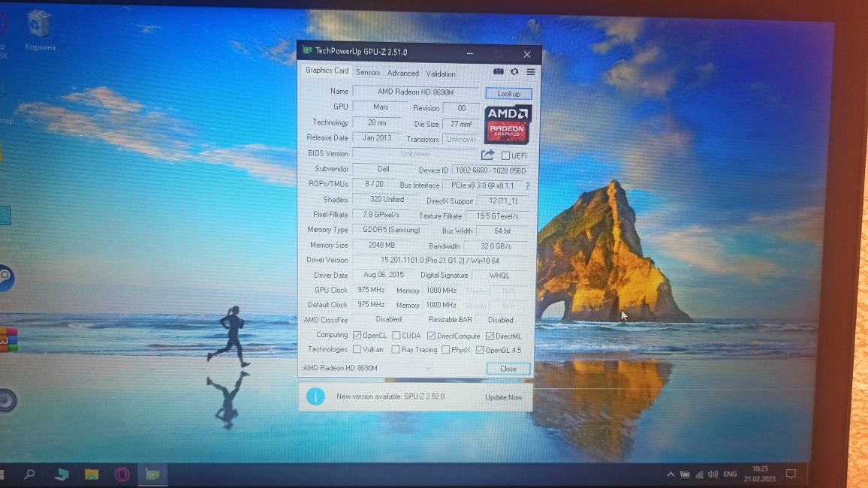The height and width of the screenshot is (488, 868).
Task: Click the Close button in GPU-Z
Action: [x=508, y=369]
